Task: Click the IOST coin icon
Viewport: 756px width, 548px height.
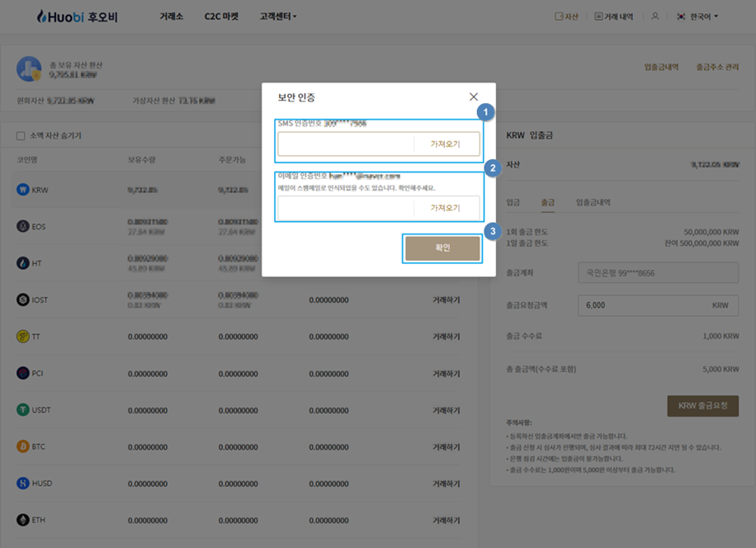Action: [22, 300]
